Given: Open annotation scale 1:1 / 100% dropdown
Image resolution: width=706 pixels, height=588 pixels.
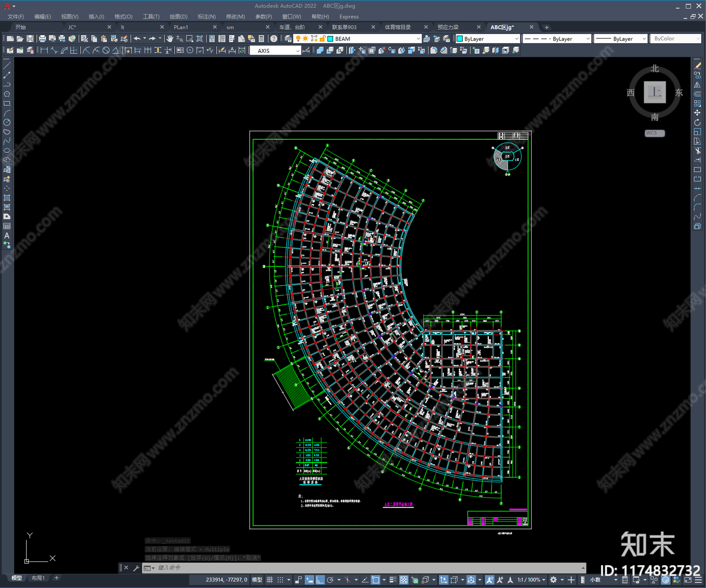Looking at the screenshot, I should 531,580.
